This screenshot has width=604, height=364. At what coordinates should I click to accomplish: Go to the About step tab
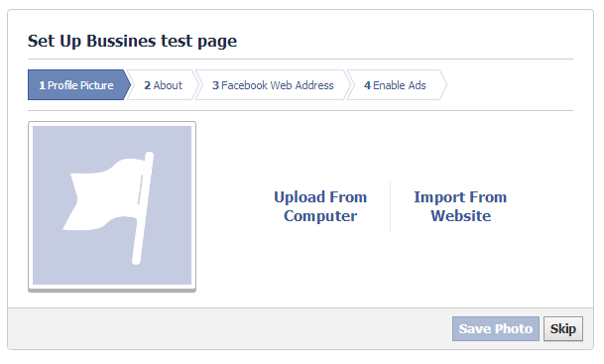pyautogui.click(x=163, y=85)
